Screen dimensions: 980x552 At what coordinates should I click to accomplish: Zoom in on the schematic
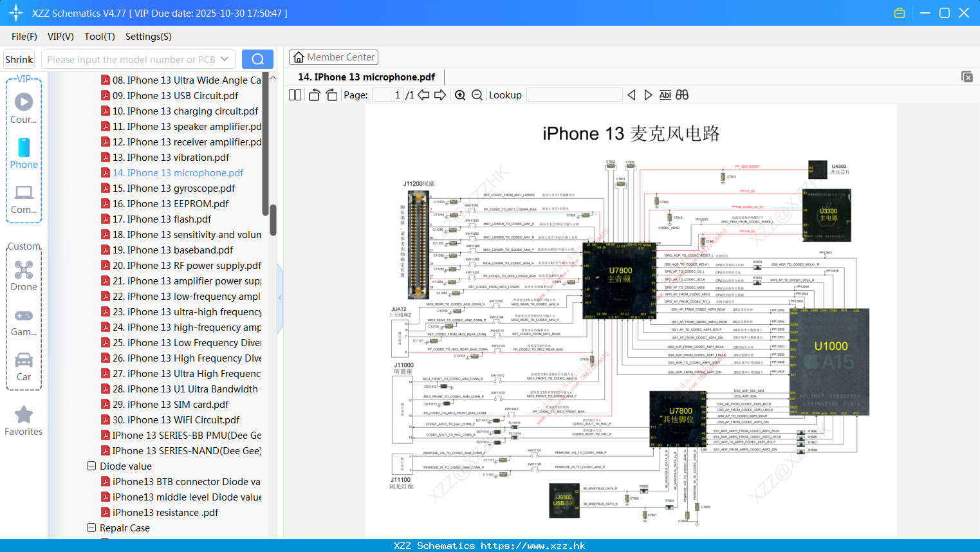pyautogui.click(x=460, y=95)
